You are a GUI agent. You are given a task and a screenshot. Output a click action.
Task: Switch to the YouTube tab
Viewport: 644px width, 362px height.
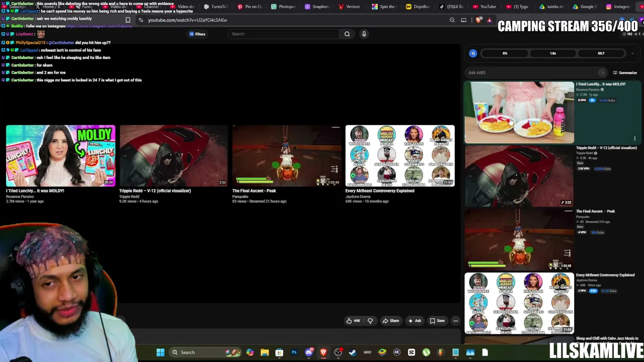pyautogui.click(x=484, y=7)
